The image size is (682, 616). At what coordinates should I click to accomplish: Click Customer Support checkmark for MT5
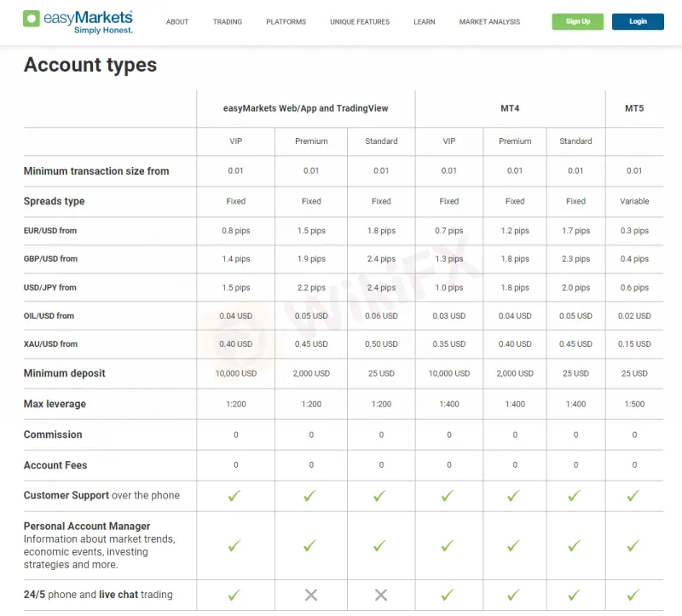[633, 496]
